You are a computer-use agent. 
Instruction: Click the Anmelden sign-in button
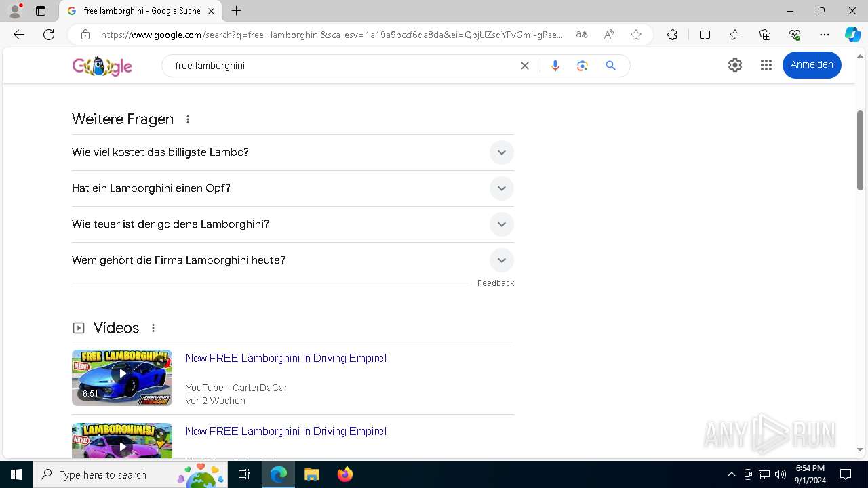[x=812, y=65]
